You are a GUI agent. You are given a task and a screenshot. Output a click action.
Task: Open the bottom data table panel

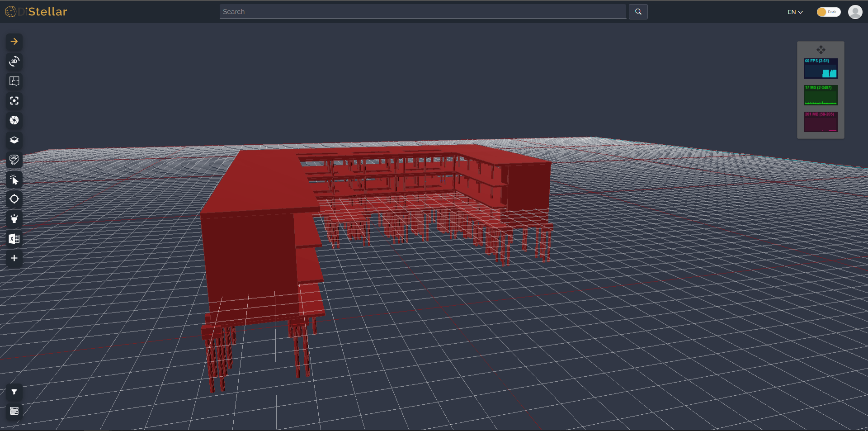14,411
